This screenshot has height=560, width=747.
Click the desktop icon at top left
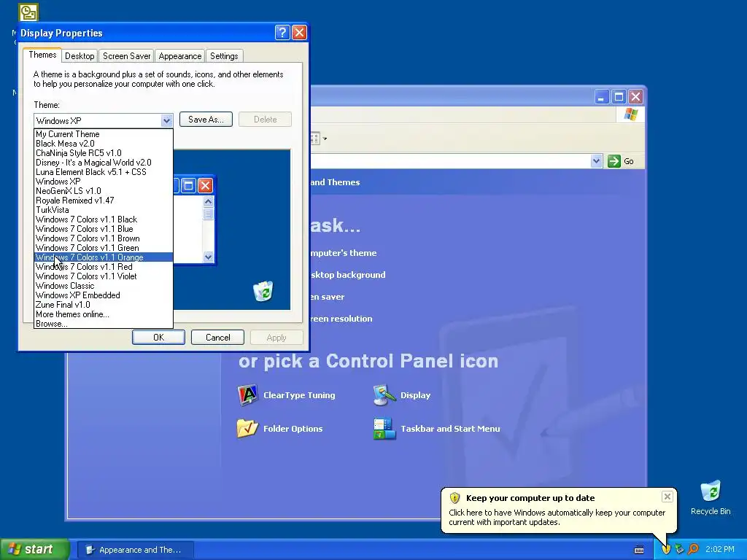pos(28,12)
